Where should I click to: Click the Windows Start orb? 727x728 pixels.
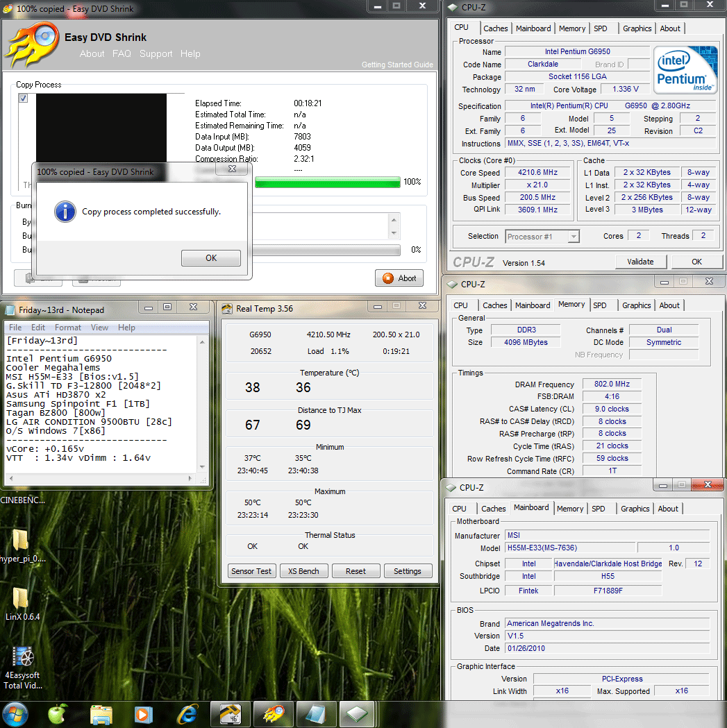point(15,714)
